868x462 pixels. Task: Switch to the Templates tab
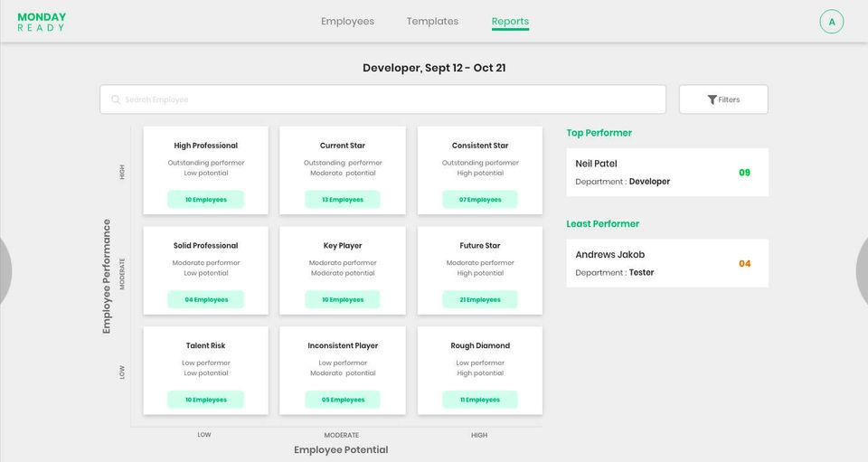(432, 21)
